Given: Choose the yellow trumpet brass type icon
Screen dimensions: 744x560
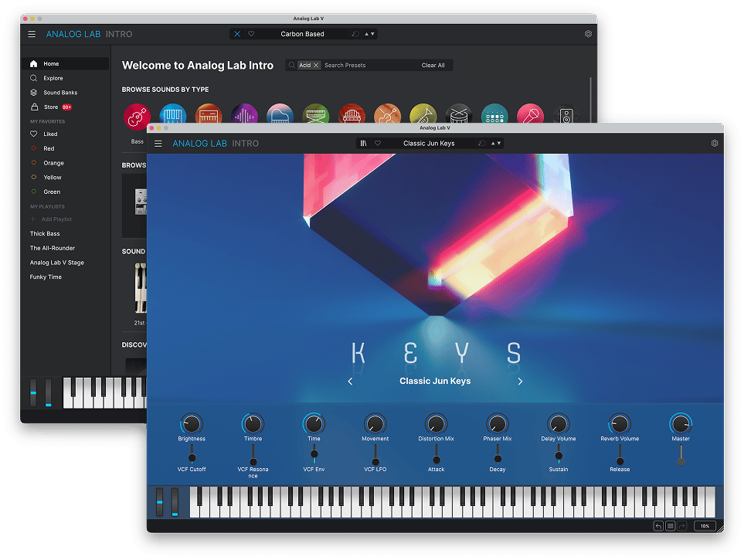Looking at the screenshot, I should (423, 117).
